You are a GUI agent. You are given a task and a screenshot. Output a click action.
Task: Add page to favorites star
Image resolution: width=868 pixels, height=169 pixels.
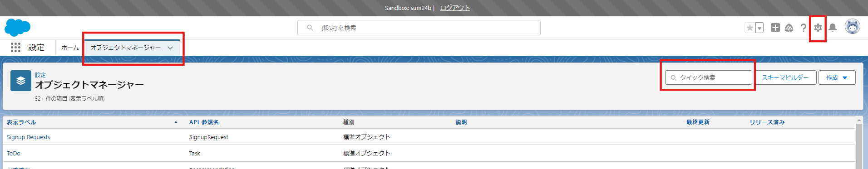tap(750, 28)
